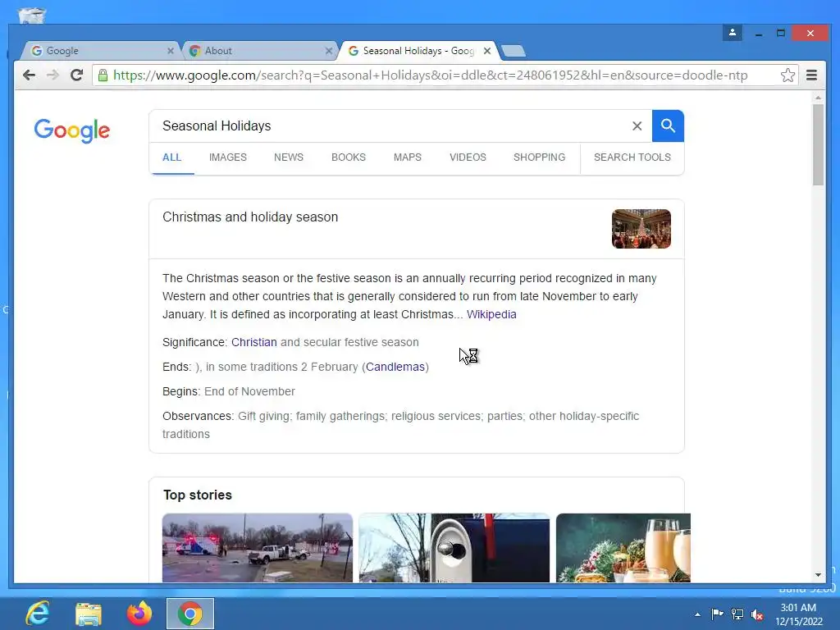Click the browser forward arrow
Screen dimensions: 840x630
click(52, 75)
